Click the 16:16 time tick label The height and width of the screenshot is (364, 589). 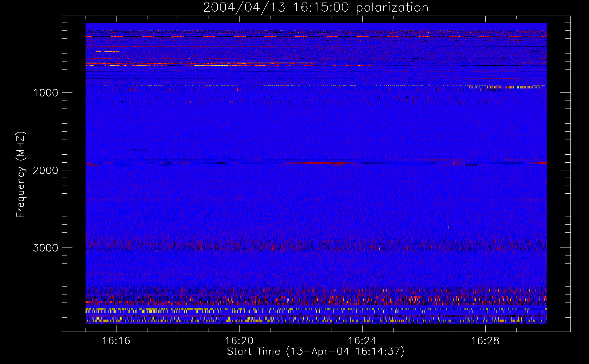[x=116, y=341]
